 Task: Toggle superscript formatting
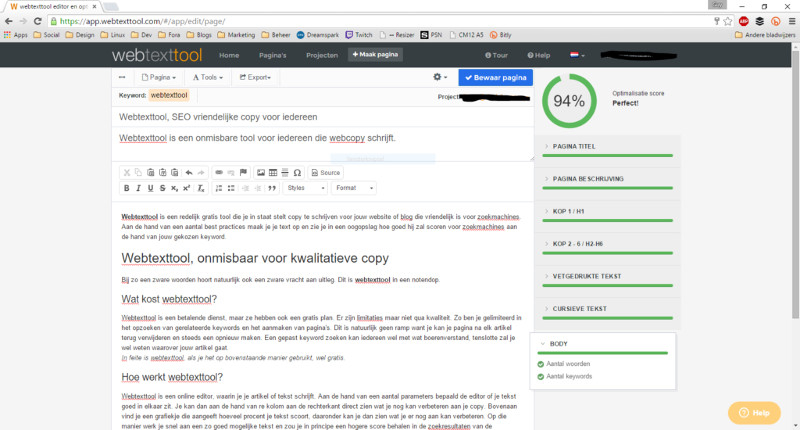187,188
